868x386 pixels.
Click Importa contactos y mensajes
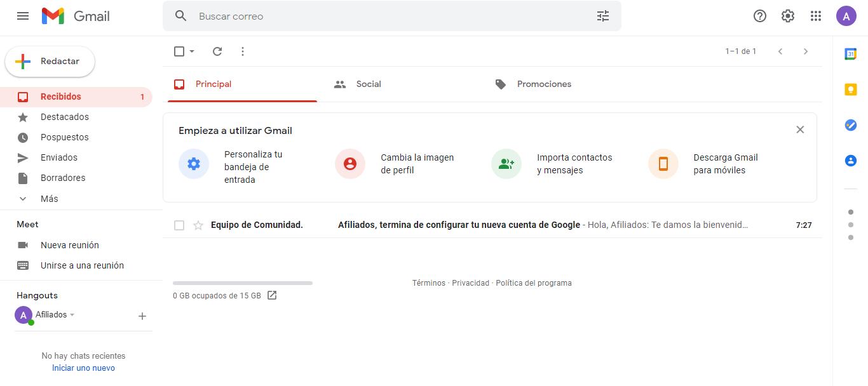tap(574, 164)
